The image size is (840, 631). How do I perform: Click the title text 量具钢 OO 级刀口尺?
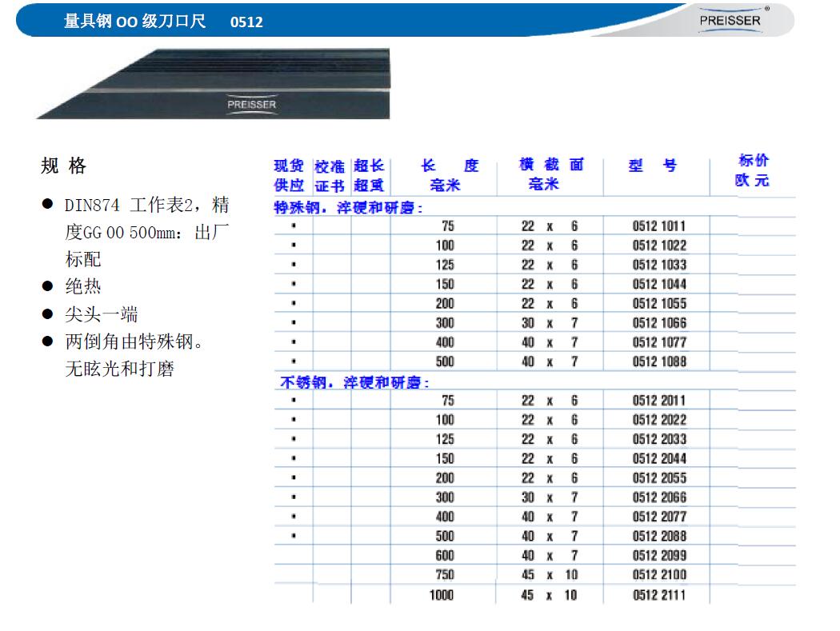click(134, 22)
